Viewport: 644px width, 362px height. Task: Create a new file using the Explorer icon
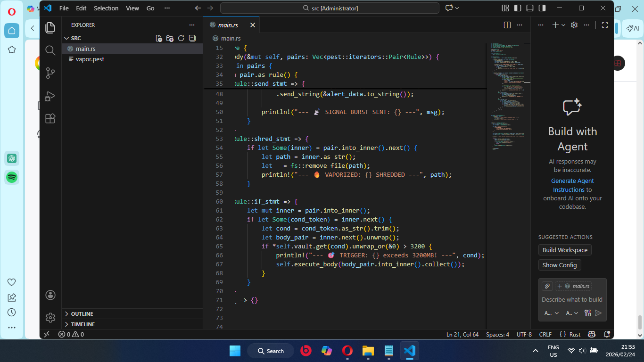[159, 39]
